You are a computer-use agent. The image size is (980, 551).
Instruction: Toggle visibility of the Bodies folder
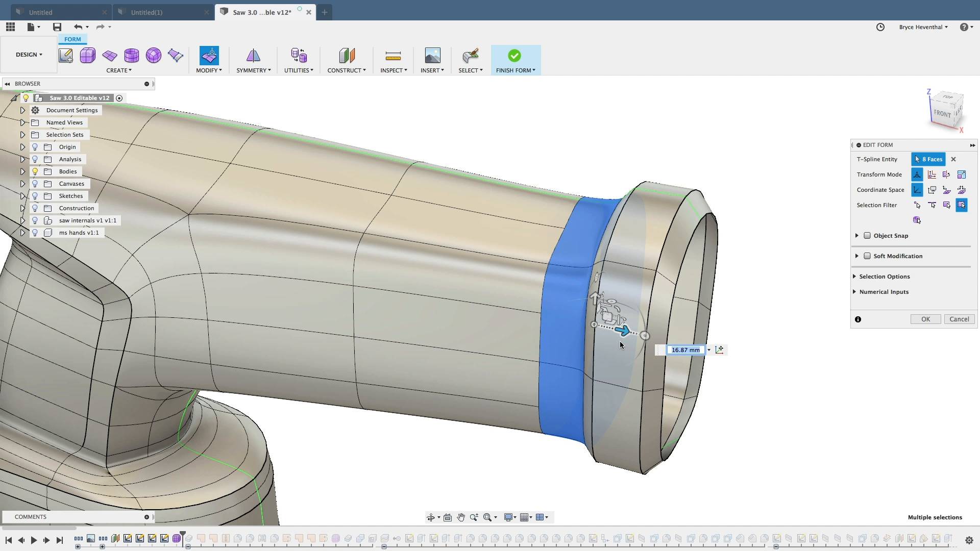click(35, 171)
